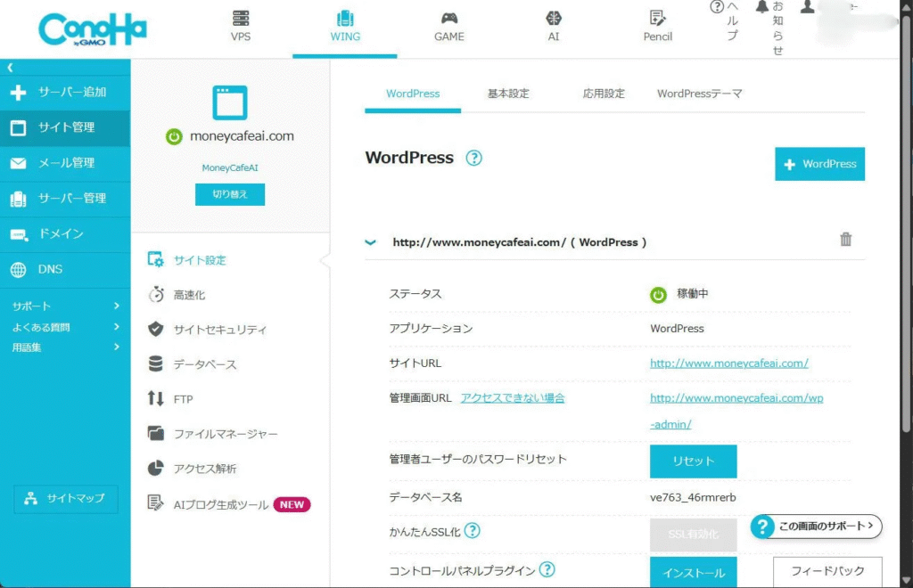Click the page vertical scrollbar
The height and width of the screenshot is (588, 913).
click(x=906, y=224)
